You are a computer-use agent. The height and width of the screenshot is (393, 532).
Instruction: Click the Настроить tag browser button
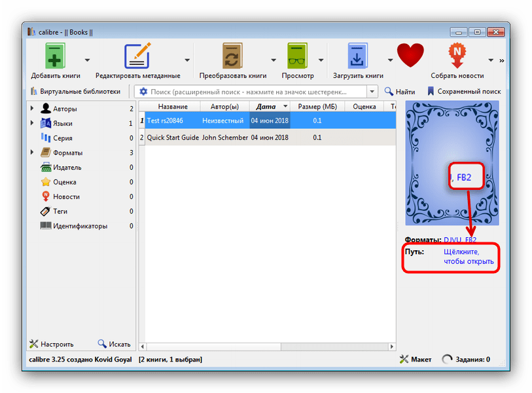coord(51,344)
